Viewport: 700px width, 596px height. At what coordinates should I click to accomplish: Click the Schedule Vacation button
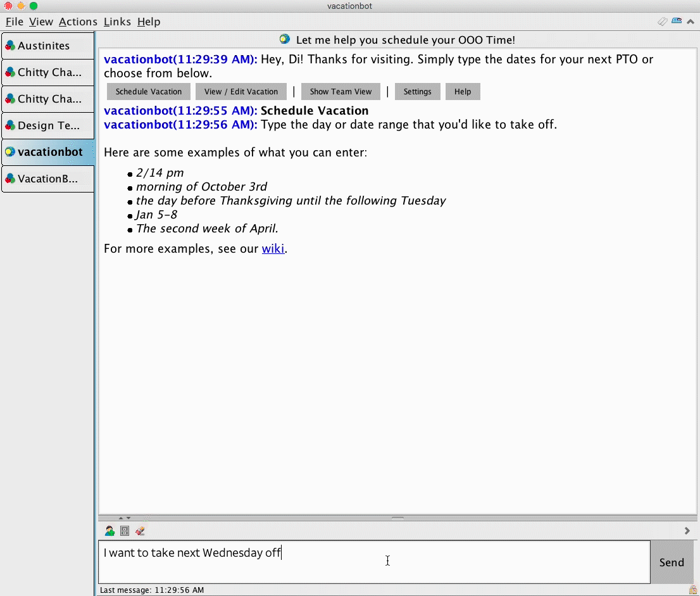(x=149, y=92)
